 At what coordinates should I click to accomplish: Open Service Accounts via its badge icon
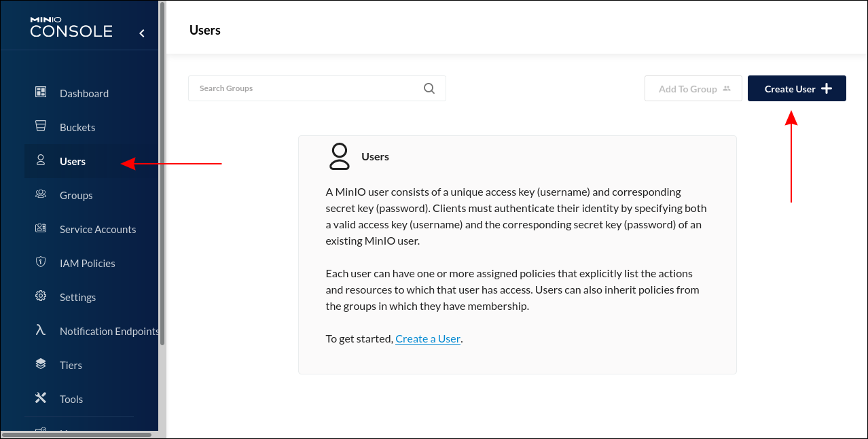coord(41,229)
